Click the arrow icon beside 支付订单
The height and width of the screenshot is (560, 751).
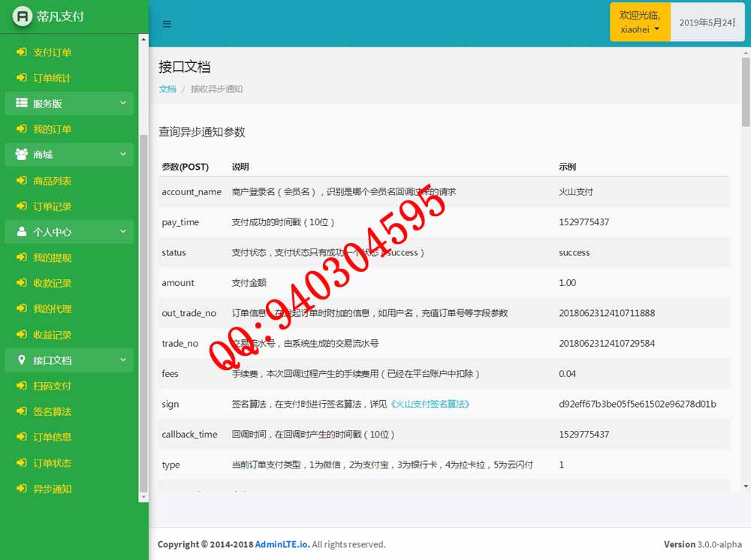click(22, 53)
